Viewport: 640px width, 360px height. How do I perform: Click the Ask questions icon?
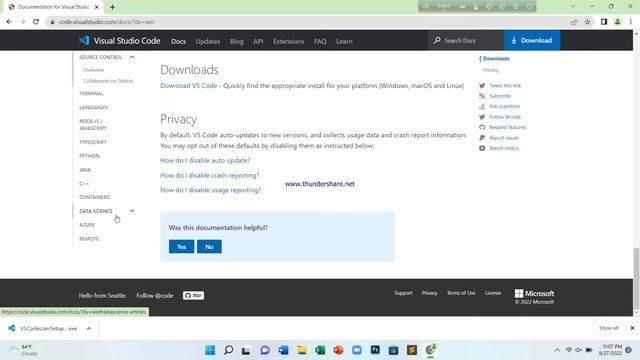[482, 107]
